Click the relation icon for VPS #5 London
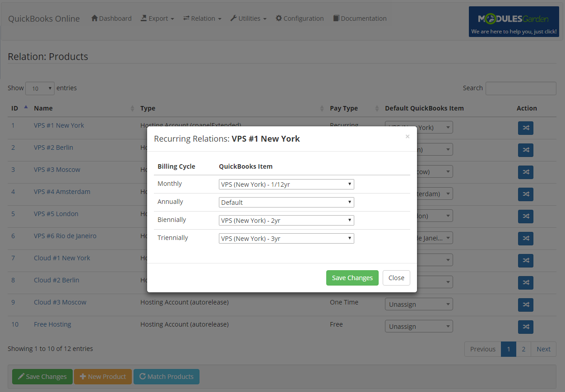 tap(525, 216)
